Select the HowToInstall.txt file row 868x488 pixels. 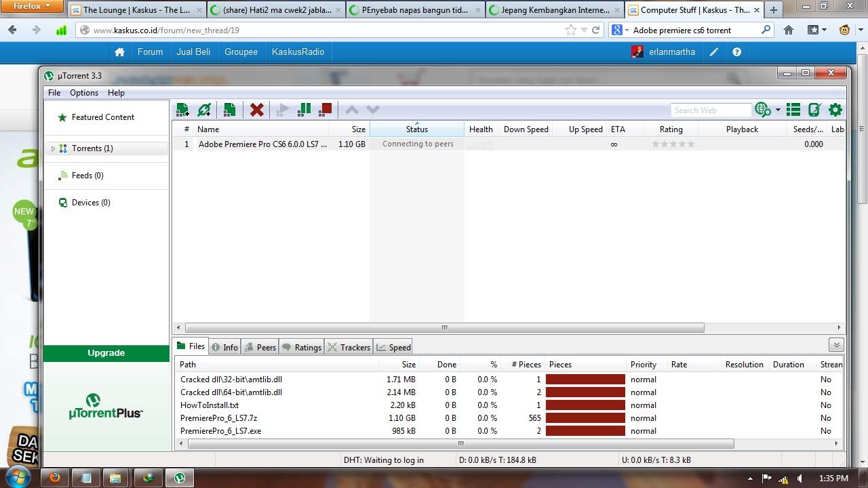[509, 405]
